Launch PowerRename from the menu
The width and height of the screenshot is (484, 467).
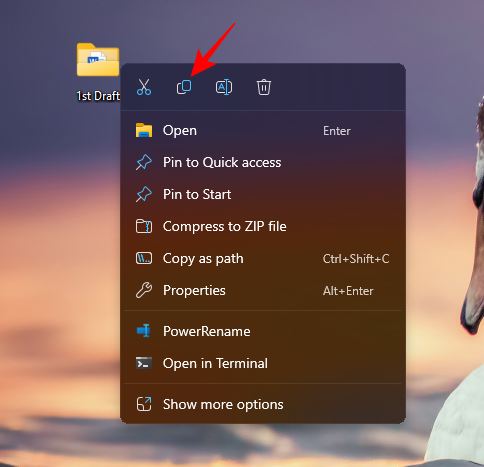click(263, 331)
